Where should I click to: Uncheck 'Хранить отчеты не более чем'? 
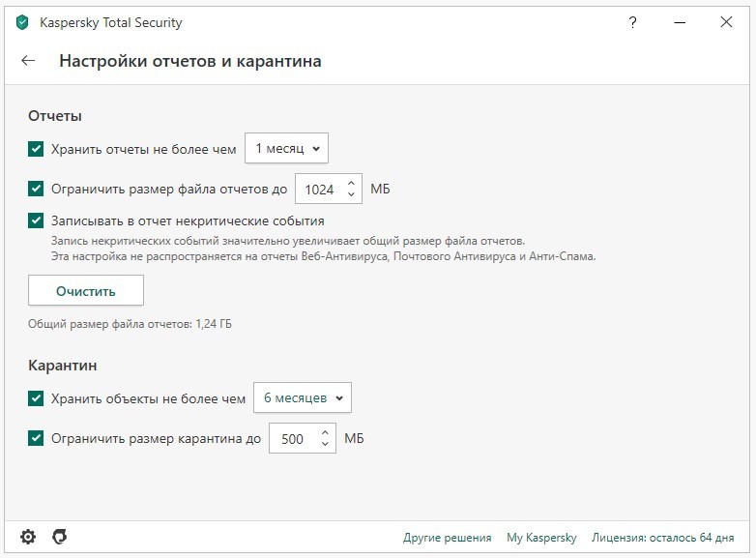(37, 149)
